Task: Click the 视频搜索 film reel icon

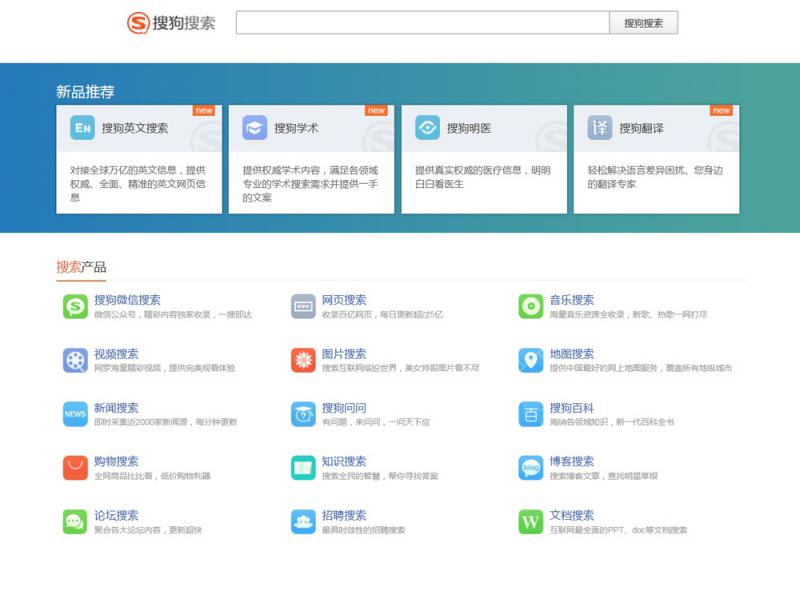Action: pos(76,360)
